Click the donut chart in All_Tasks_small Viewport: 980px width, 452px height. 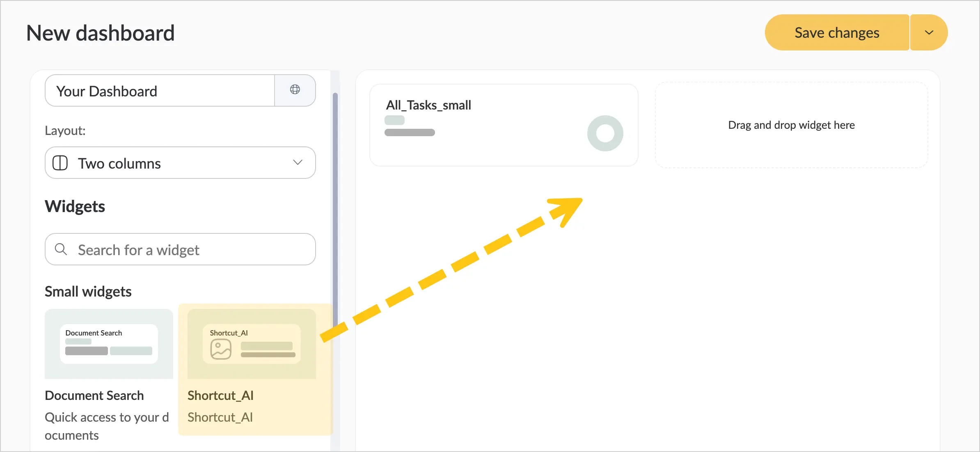(605, 133)
